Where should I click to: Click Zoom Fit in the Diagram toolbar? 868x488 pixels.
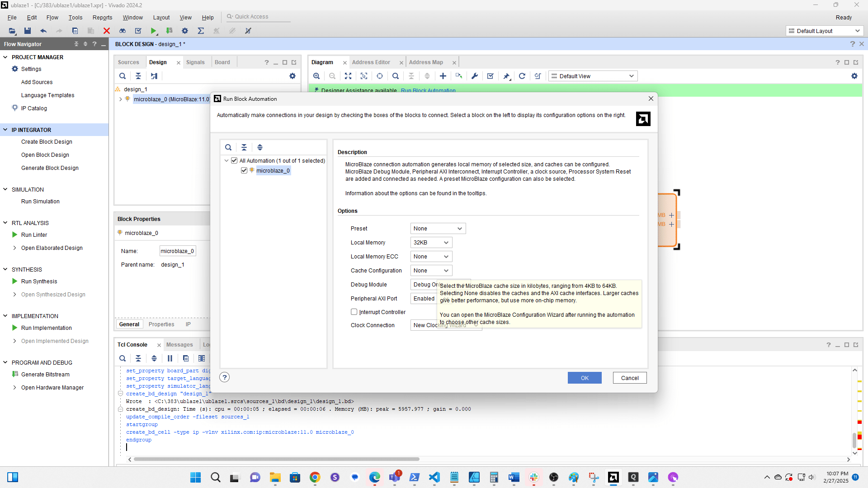tap(348, 76)
